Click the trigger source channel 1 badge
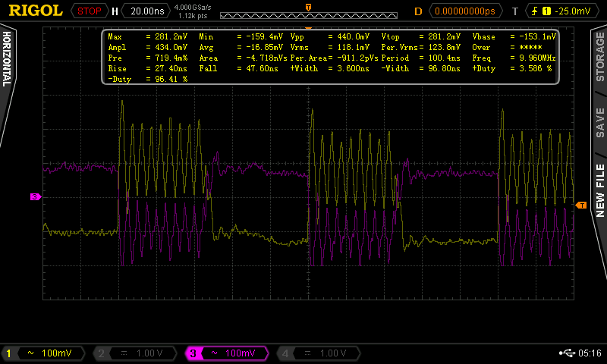Image resolution: width=607 pixels, height=364 pixels. click(546, 11)
